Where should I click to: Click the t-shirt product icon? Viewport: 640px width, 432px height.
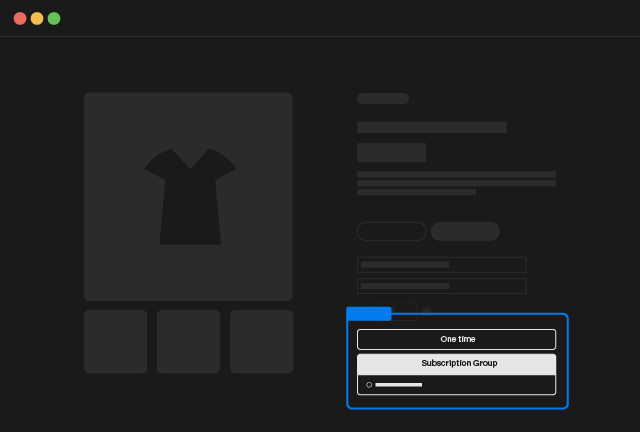(189, 196)
